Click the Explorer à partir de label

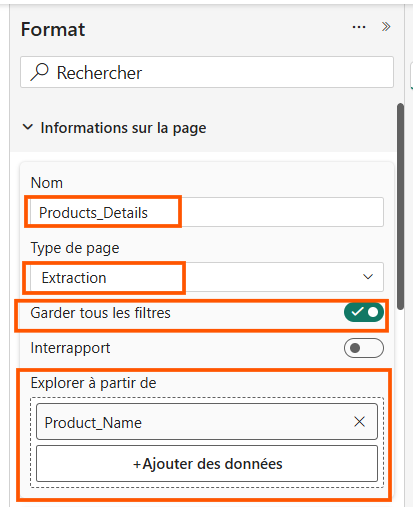[93, 383]
